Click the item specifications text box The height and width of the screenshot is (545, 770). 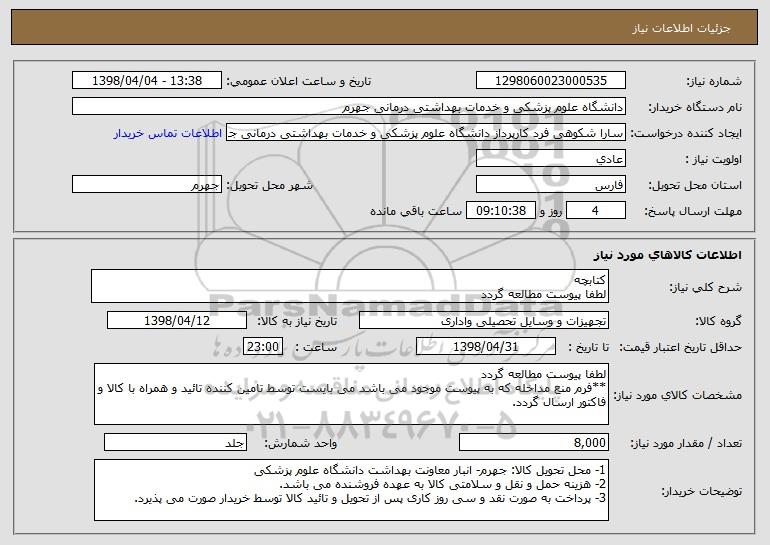pos(351,394)
